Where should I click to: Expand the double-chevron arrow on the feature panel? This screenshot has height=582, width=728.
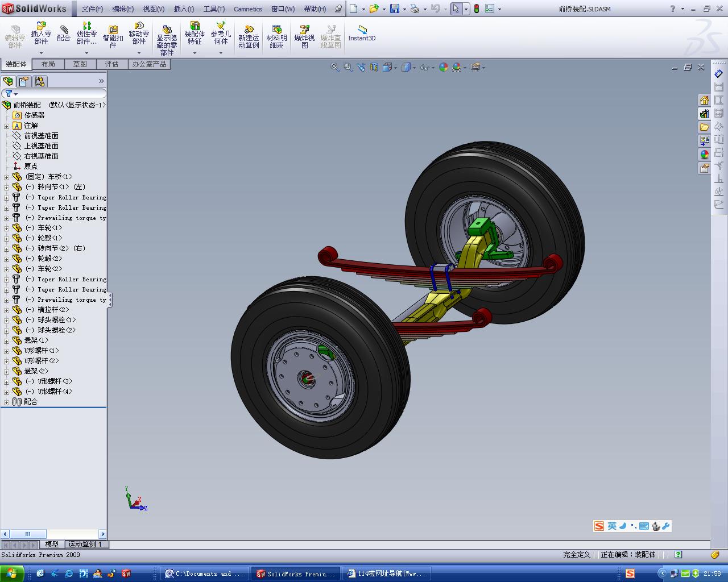[101, 81]
